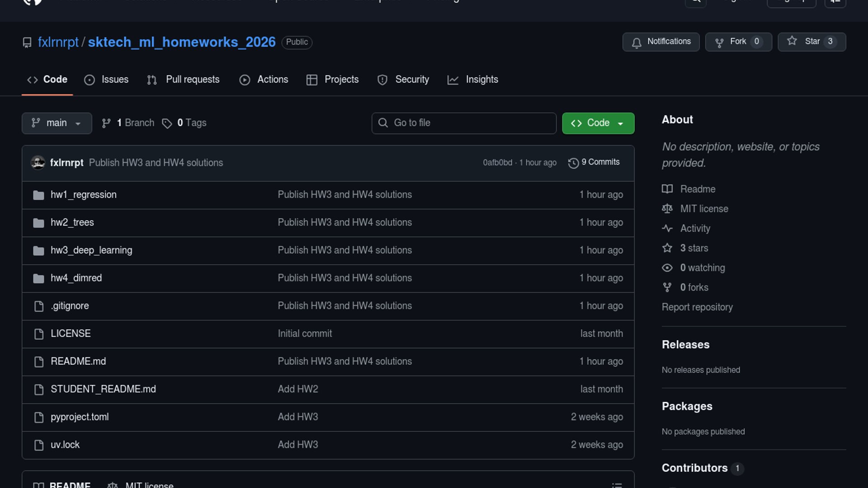Open the pyproject.toml file
The width and height of the screenshot is (868, 488).
point(80,417)
